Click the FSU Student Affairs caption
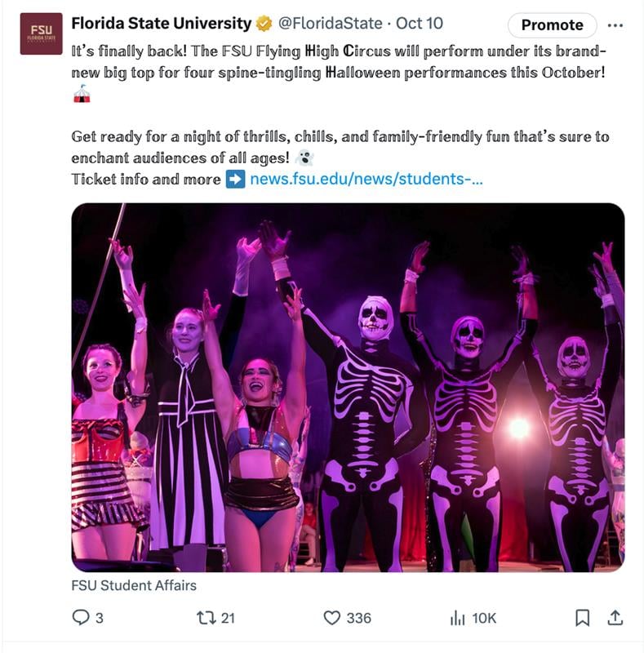This screenshot has width=644, height=653. click(x=134, y=585)
